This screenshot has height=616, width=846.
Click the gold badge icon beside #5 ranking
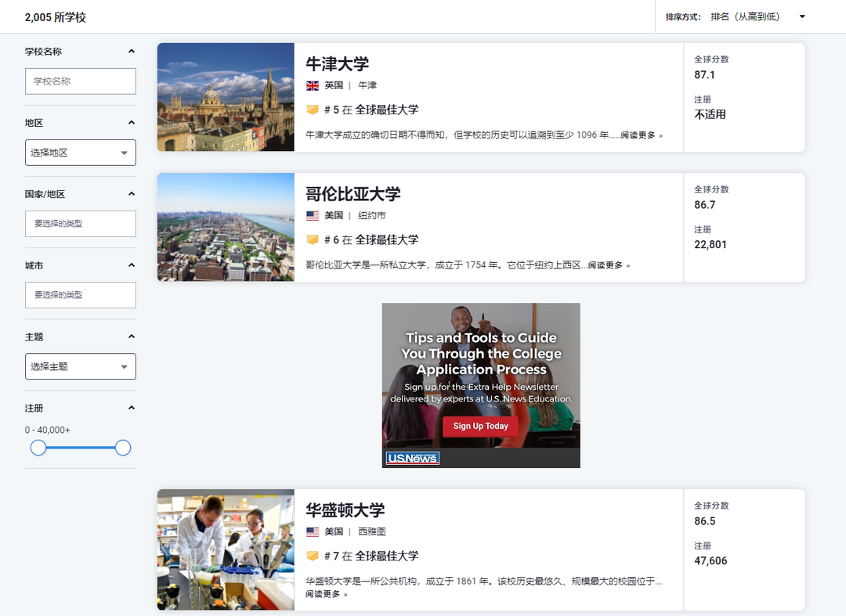[x=313, y=110]
